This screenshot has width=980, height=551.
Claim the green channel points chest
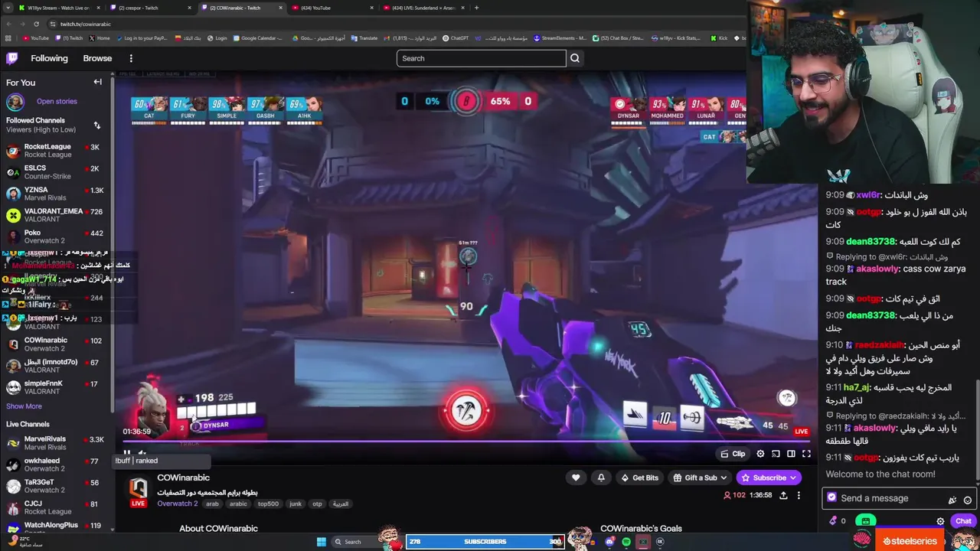pyautogui.click(x=865, y=521)
